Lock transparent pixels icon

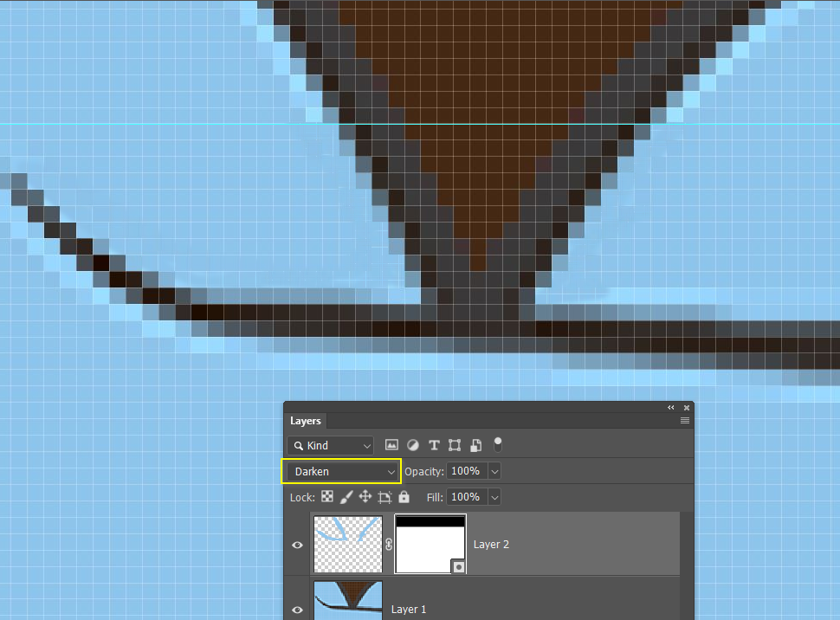point(326,497)
